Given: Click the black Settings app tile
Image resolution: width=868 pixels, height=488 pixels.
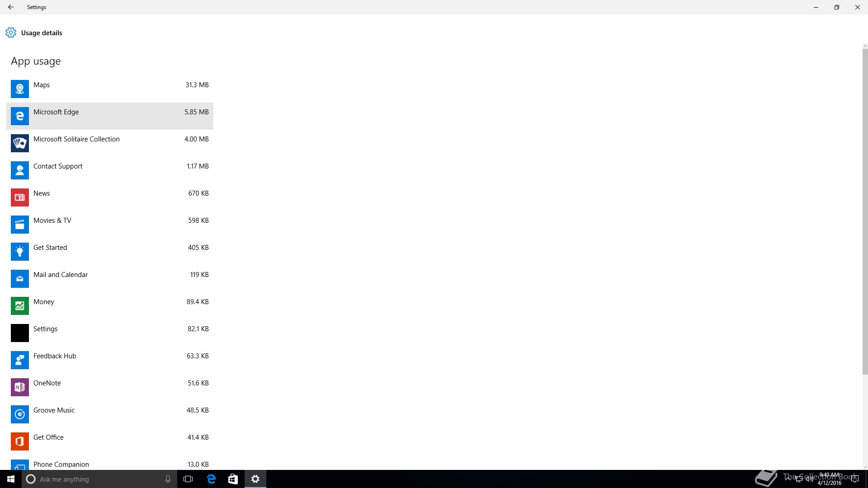Looking at the screenshot, I should click(x=20, y=333).
